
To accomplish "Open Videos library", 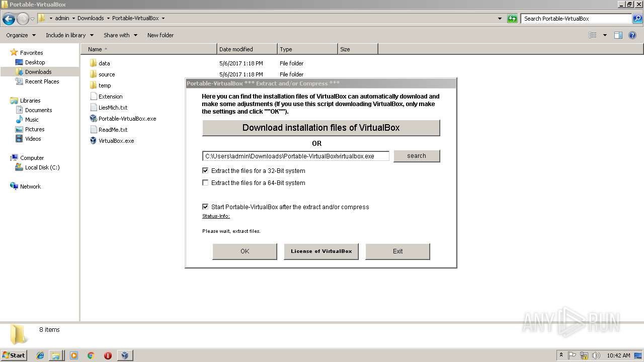I will point(33,139).
